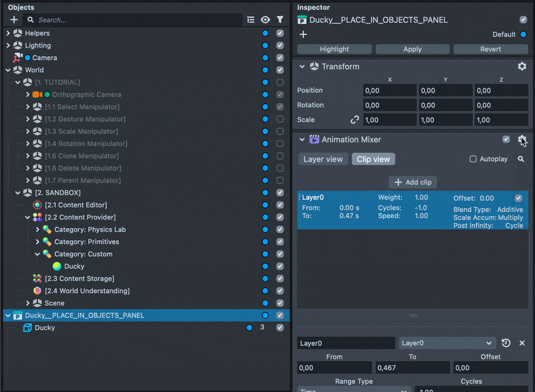This screenshot has height=392, width=535.
Task: Click the add object plus icon in Objects panel
Action: tap(14, 20)
